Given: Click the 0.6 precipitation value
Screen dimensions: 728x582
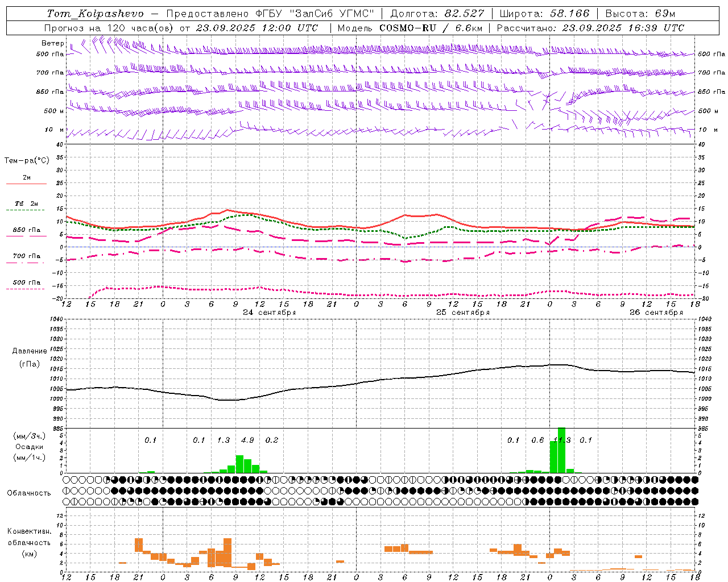Looking at the screenshot, I should click(x=537, y=440).
